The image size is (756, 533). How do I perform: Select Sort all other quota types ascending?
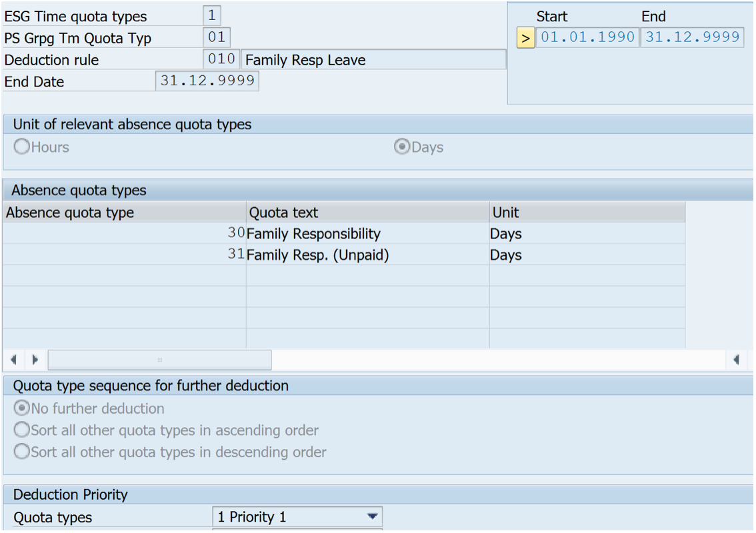(x=22, y=430)
